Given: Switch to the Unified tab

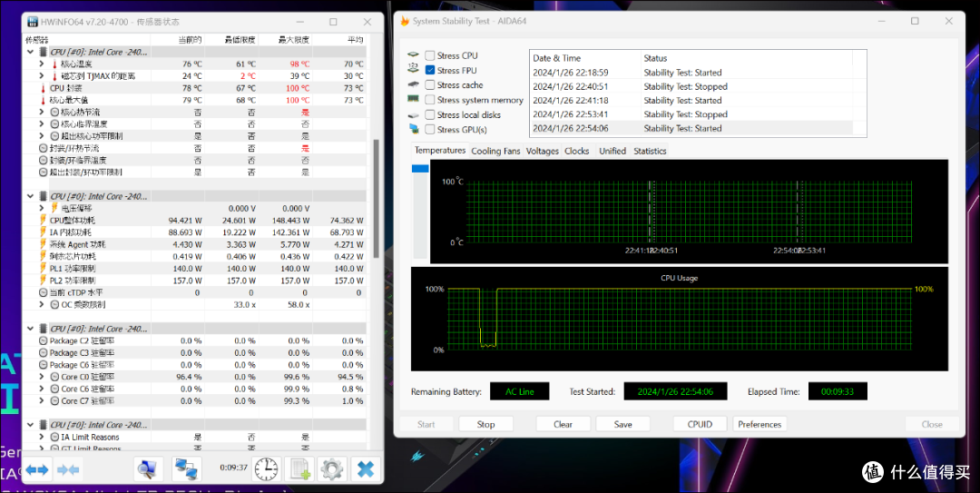Looking at the screenshot, I should point(612,152).
